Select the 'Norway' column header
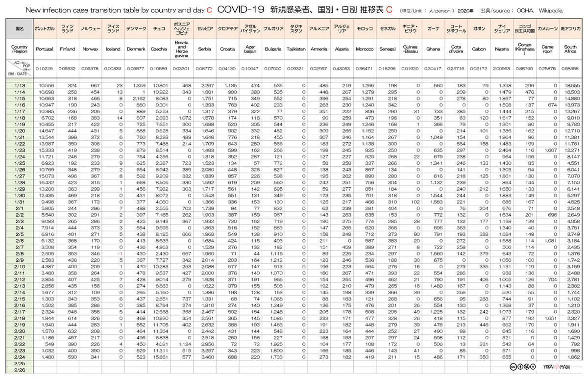Viewport: 588px width, 377px height. tap(90, 50)
